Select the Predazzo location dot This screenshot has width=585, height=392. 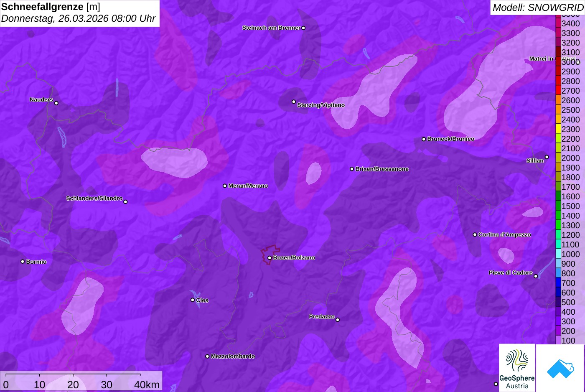(338, 320)
